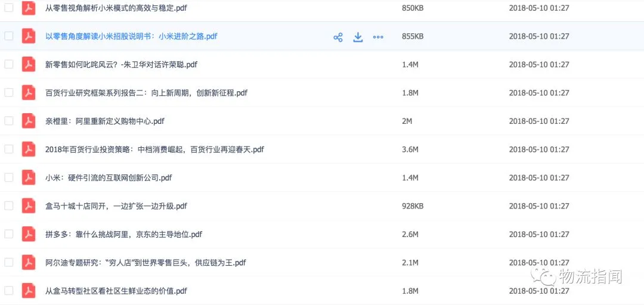Click the PDF icon of 从盒马转型社区 file
Viewport: 644px width, 305px height.
point(29,291)
